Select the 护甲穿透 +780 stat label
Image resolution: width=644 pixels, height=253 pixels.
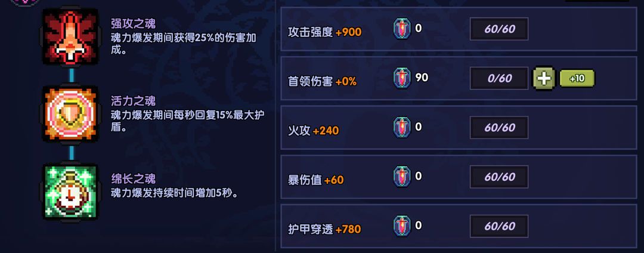[x=324, y=229]
